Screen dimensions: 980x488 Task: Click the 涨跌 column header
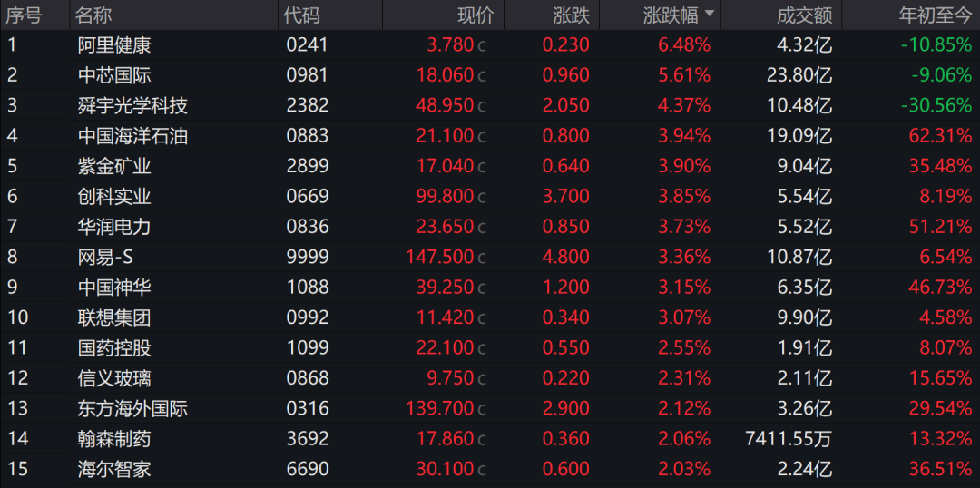(x=571, y=15)
